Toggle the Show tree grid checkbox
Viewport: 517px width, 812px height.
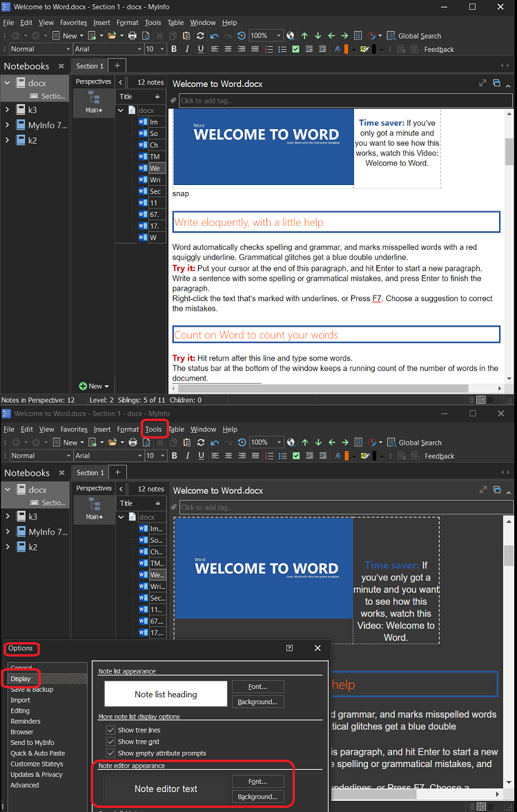click(110, 742)
